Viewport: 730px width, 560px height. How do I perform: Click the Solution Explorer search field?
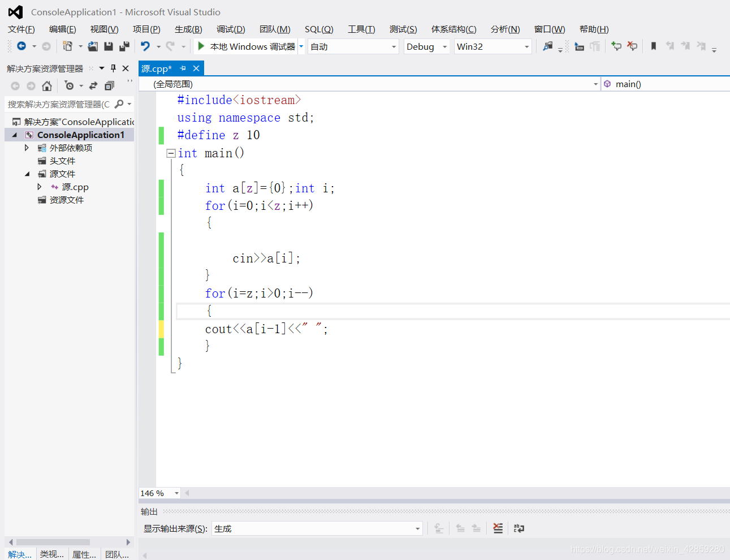click(59, 104)
